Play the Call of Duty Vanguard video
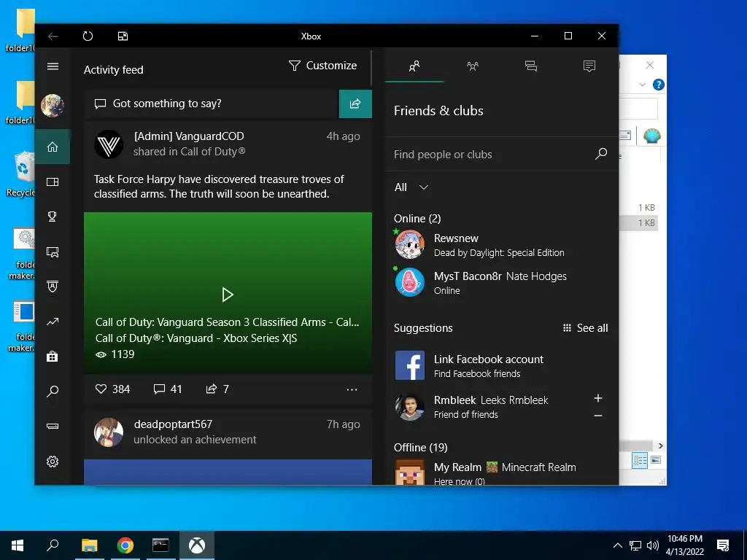Image resolution: width=747 pixels, height=560 pixels. point(228,295)
